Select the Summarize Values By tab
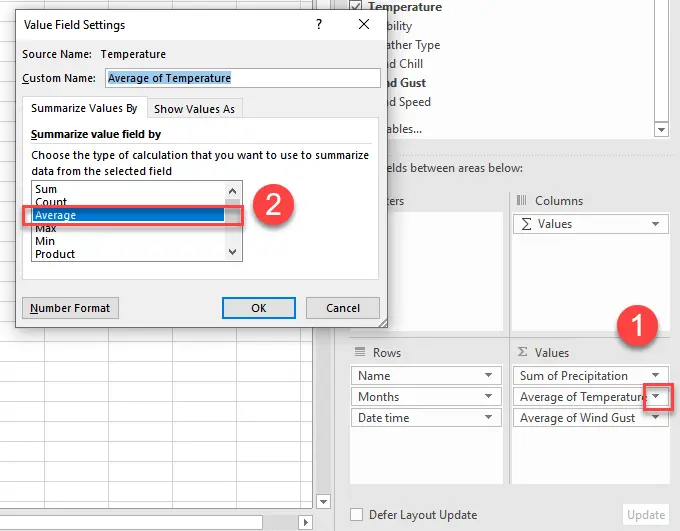 pyautogui.click(x=84, y=108)
